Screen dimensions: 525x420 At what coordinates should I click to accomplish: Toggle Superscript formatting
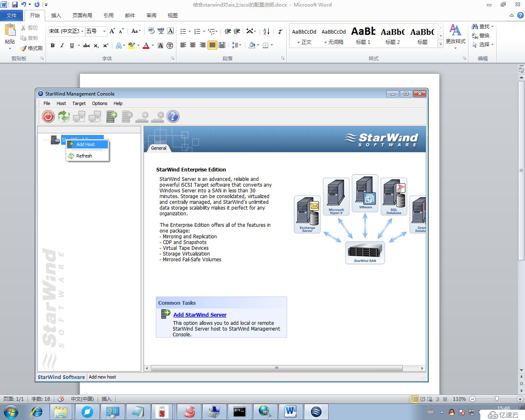pos(105,46)
